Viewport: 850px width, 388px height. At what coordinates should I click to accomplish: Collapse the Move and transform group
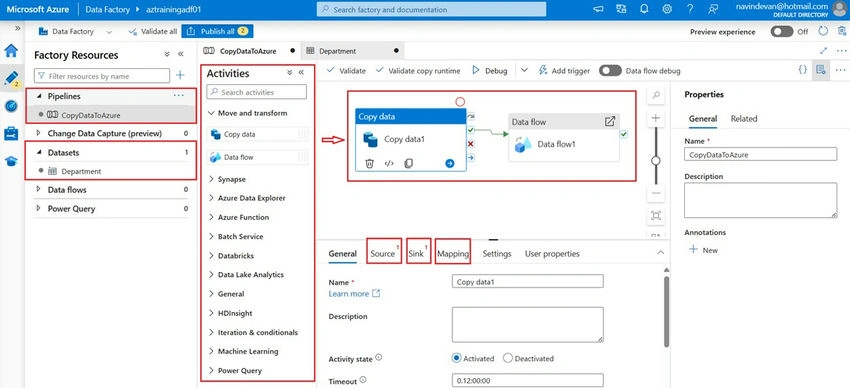coord(211,113)
